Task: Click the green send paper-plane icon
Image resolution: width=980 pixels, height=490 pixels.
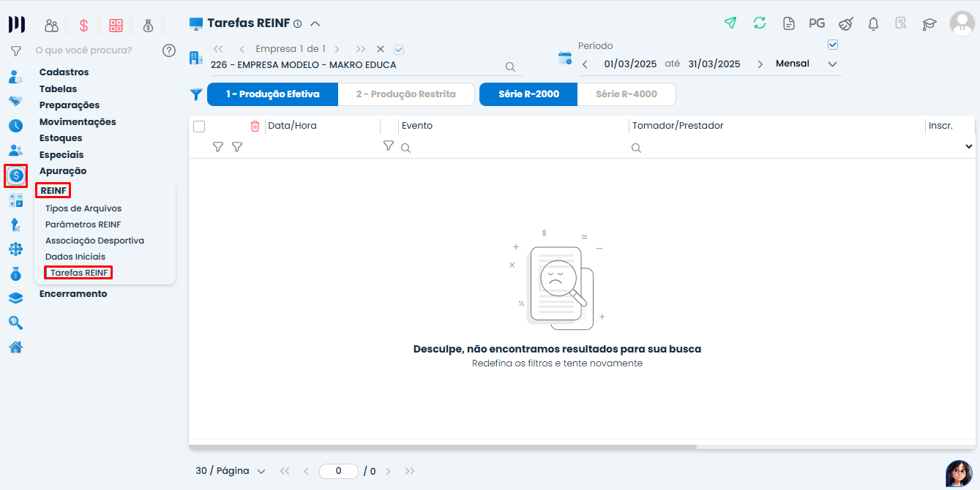Action: [730, 23]
